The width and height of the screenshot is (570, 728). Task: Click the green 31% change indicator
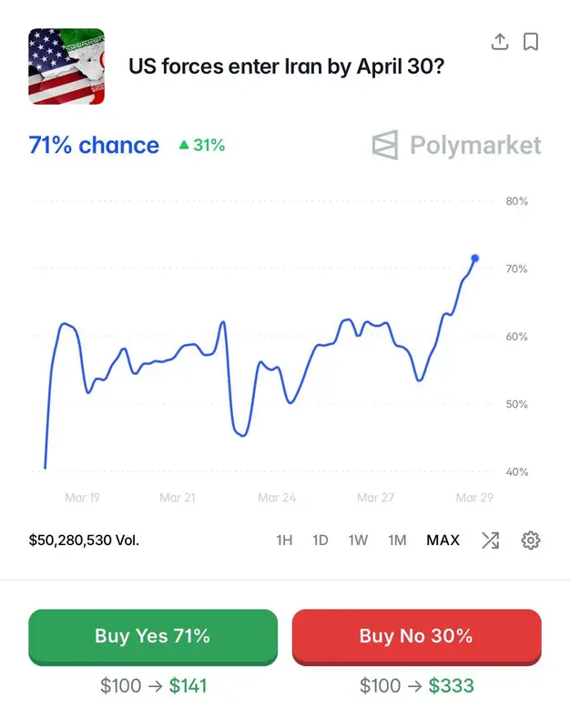(x=202, y=146)
